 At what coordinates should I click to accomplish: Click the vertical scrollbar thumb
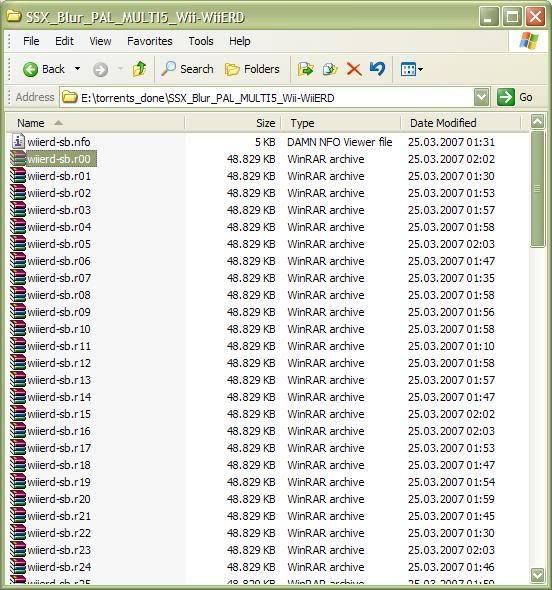pyautogui.click(x=537, y=189)
